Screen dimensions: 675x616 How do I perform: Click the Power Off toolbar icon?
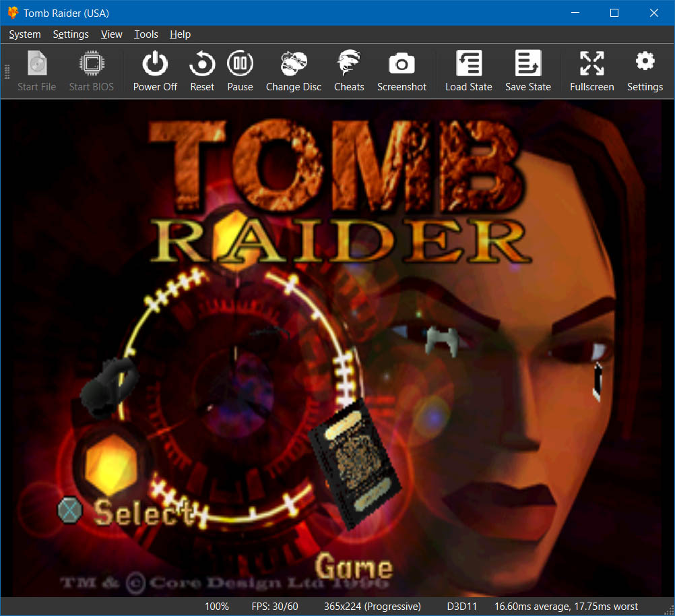tap(155, 71)
